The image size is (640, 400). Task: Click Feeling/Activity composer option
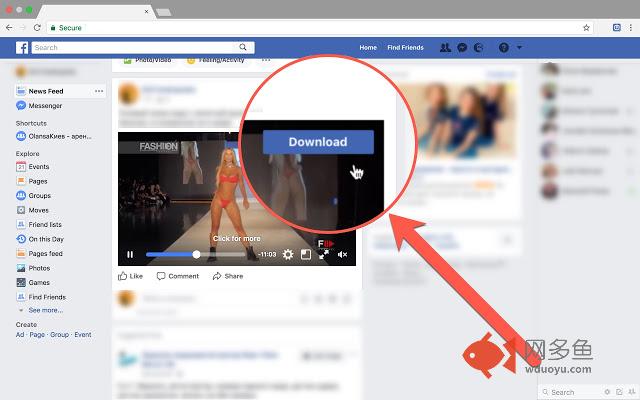216,60
